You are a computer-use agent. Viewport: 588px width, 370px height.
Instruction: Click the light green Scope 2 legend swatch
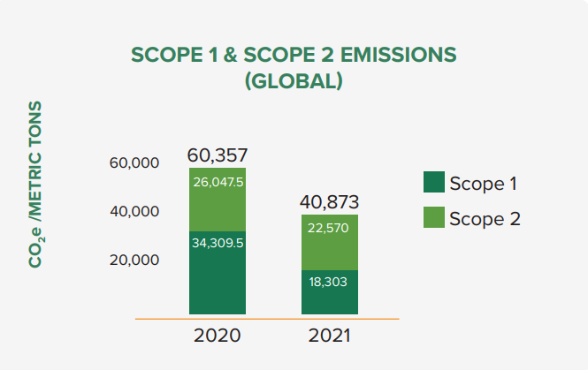click(x=434, y=217)
